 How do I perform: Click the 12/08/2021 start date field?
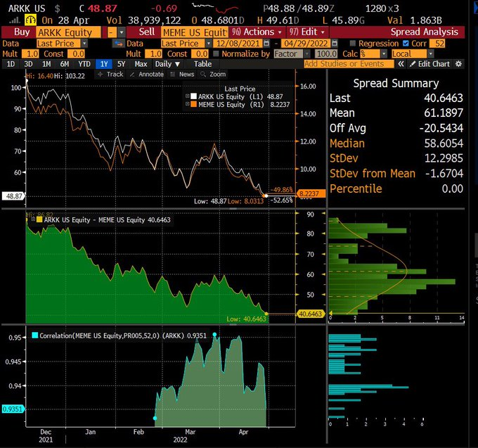(238, 44)
